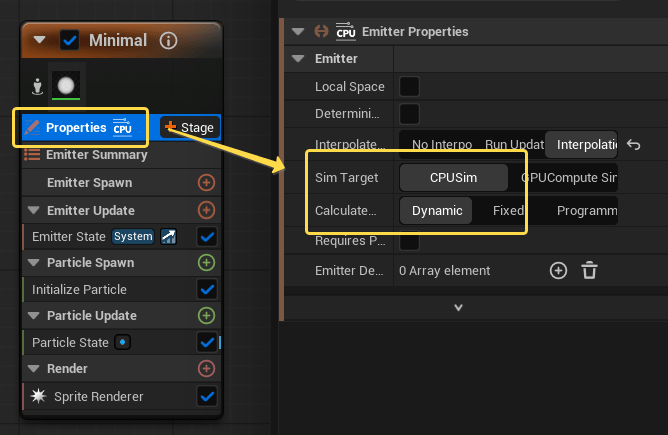The image size is (668, 435).
Task: Set Sim Target to CPUSim
Action: [454, 178]
